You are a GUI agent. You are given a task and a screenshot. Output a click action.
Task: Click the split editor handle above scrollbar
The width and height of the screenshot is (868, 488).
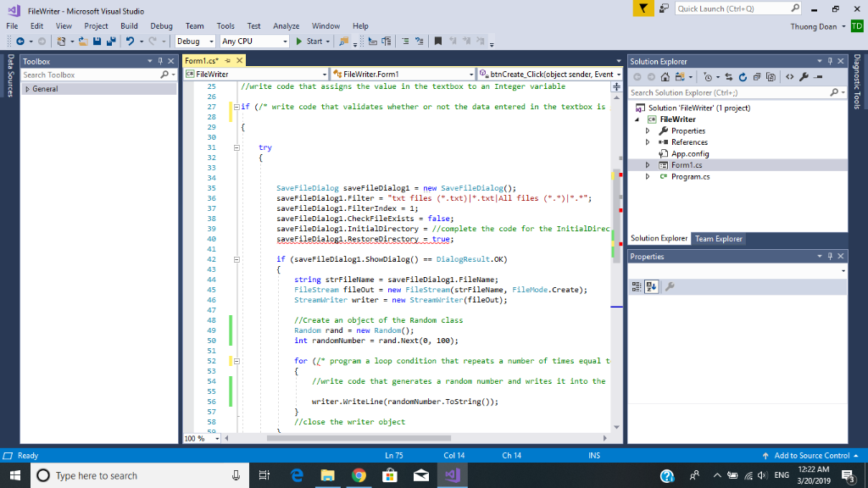click(617, 87)
